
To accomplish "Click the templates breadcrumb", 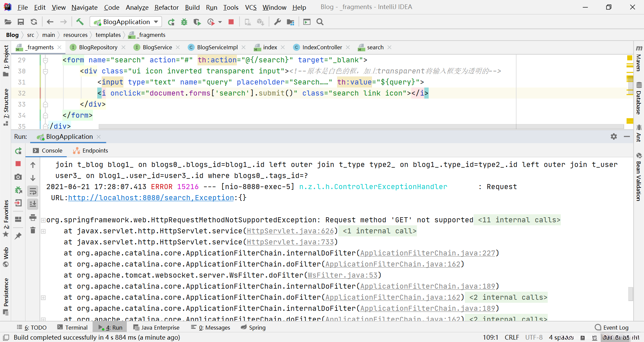I will pos(108,35).
